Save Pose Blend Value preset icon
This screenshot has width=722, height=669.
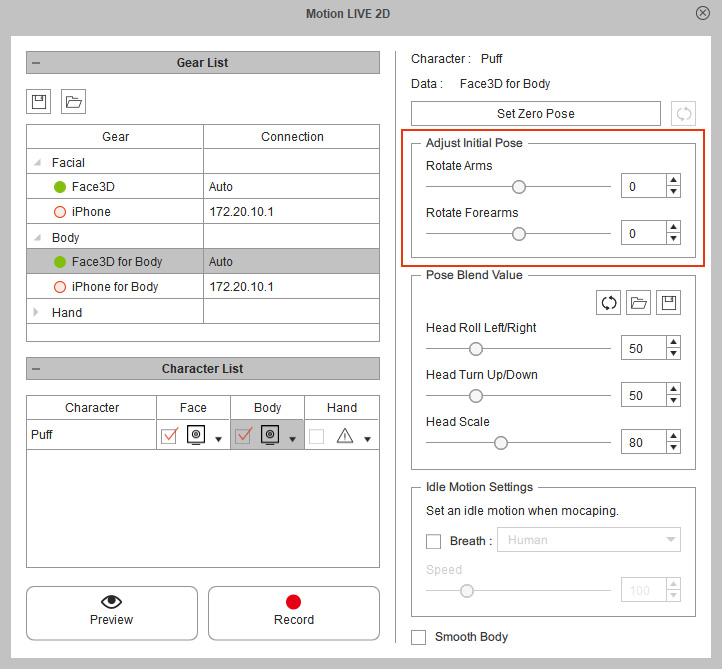click(668, 303)
